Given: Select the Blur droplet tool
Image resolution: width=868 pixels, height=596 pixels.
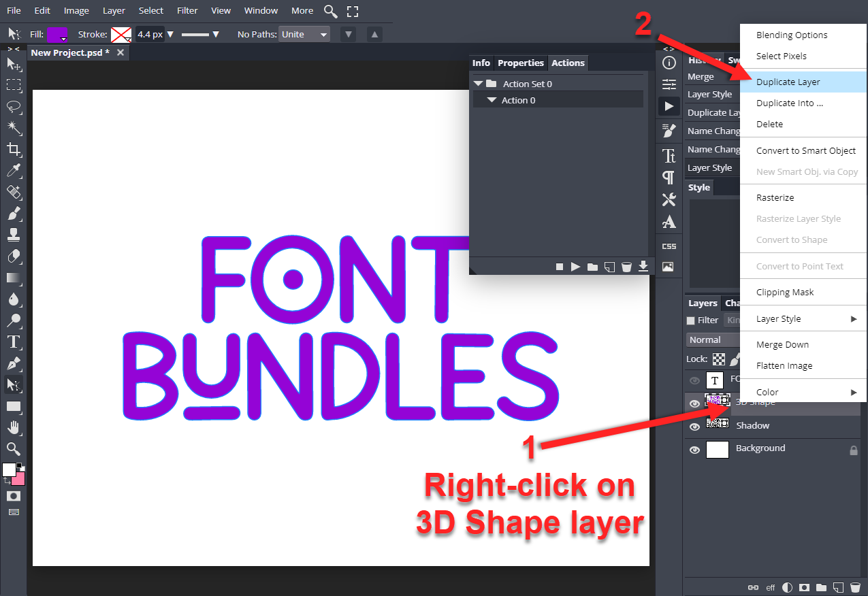Looking at the screenshot, I should 14,299.
